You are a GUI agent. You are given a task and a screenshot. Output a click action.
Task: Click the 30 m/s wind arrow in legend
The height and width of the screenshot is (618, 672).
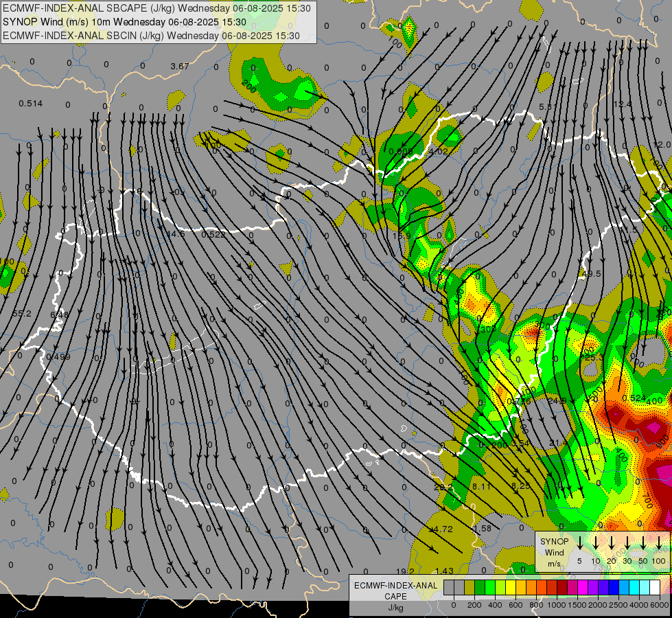(x=627, y=542)
